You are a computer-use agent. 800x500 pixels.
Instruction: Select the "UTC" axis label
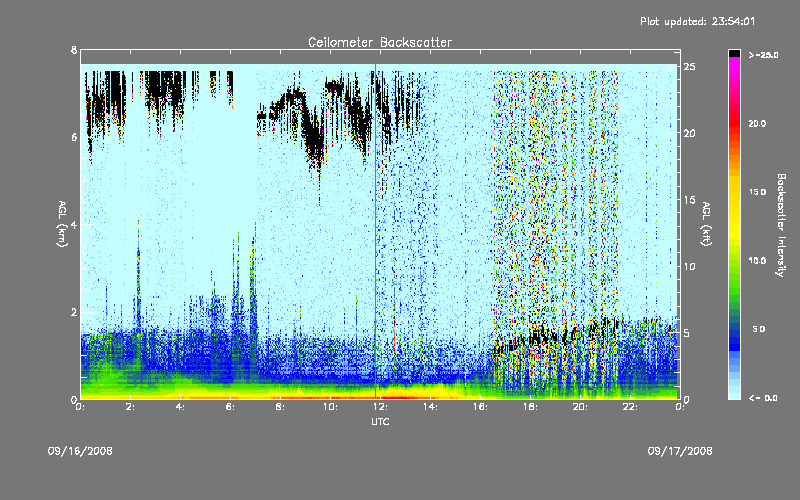click(380, 421)
